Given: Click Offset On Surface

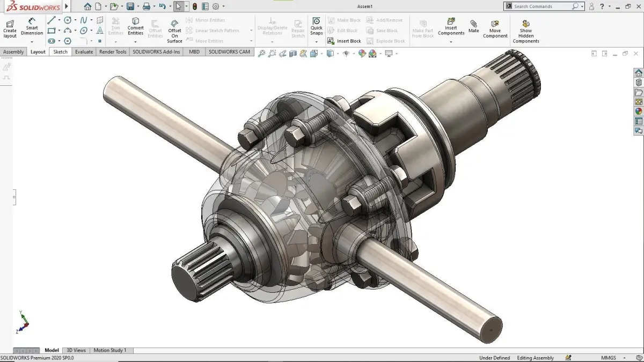Looking at the screenshot, I should [x=174, y=32].
